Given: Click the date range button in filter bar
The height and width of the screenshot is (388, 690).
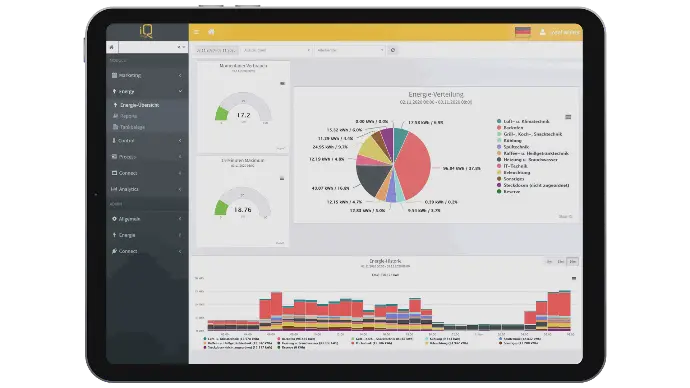Looking at the screenshot, I should tap(216, 50).
